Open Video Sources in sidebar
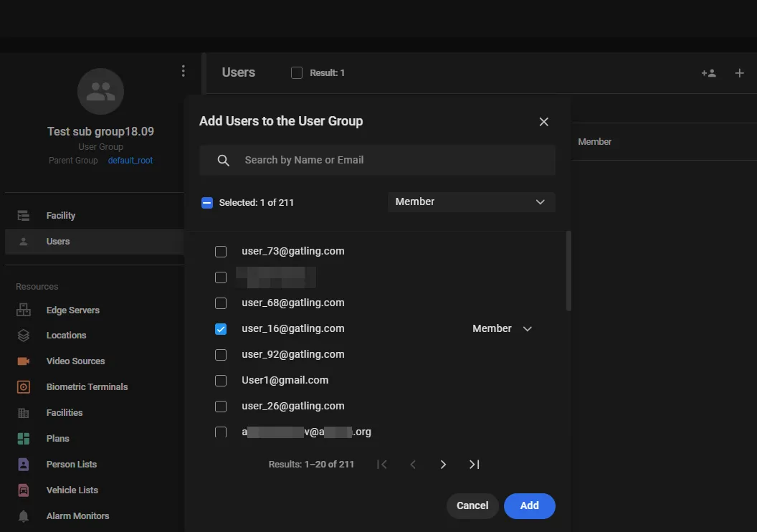Screen dimensions: 757x532 [94, 361]
